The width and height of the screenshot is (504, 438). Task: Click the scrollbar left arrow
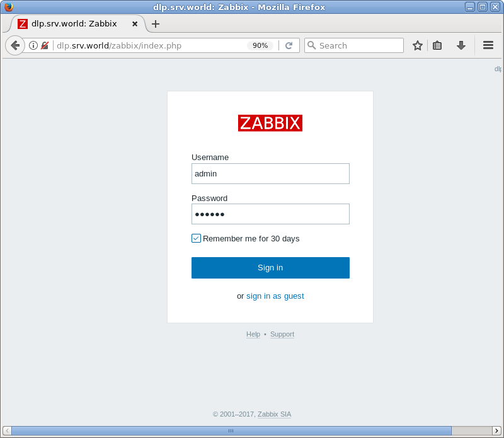pos(7,430)
